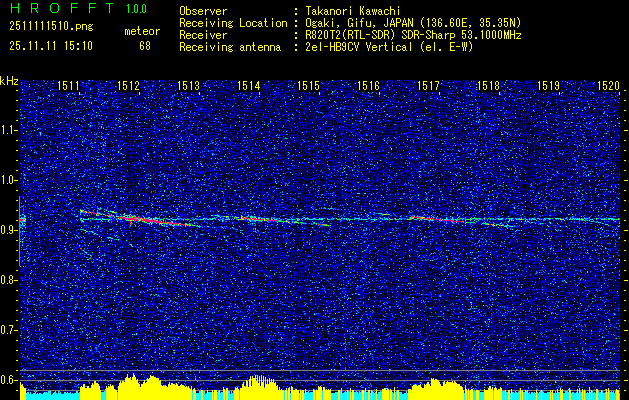The height and width of the screenshot is (400, 629).
Task: Click the kHz axis unit label
Action: (x=9, y=81)
